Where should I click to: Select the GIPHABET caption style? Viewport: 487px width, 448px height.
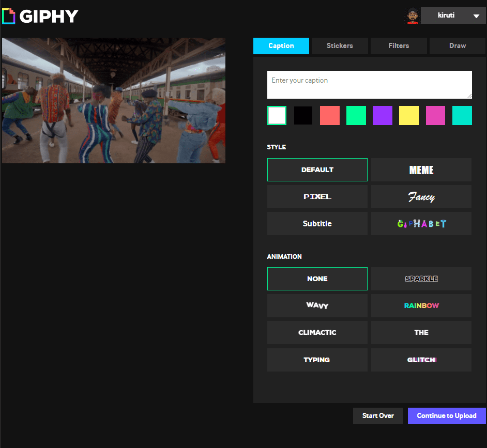coord(421,224)
